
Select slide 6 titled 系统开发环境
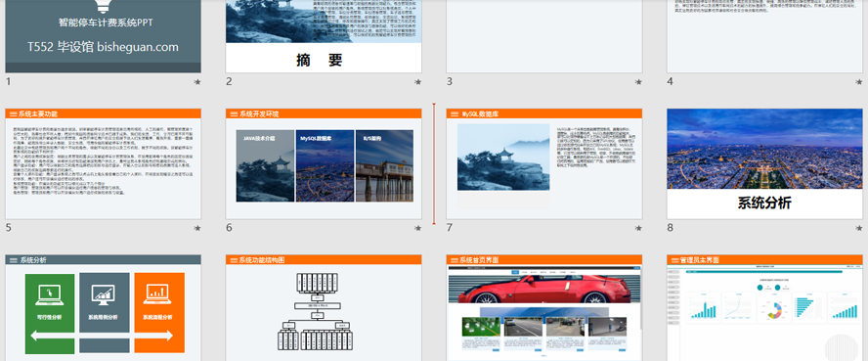coord(324,164)
